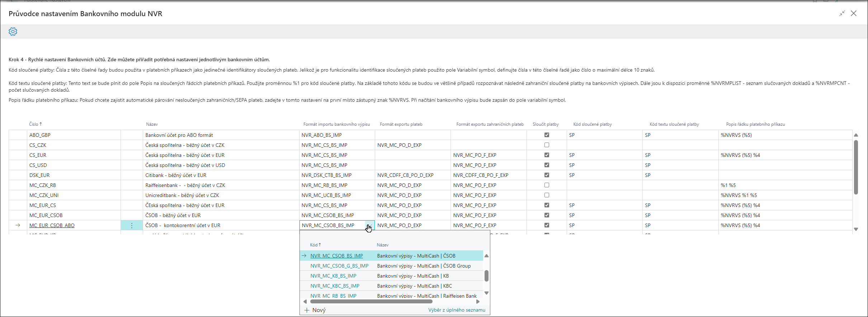
Task: Click Výběr z úplného seznamu link
Action: 457,310
